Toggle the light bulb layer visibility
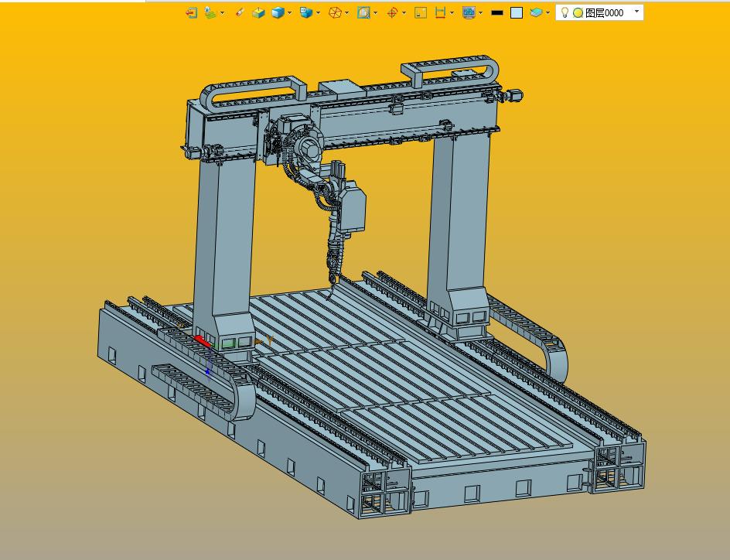Image resolution: width=730 pixels, height=560 pixels. (565, 12)
